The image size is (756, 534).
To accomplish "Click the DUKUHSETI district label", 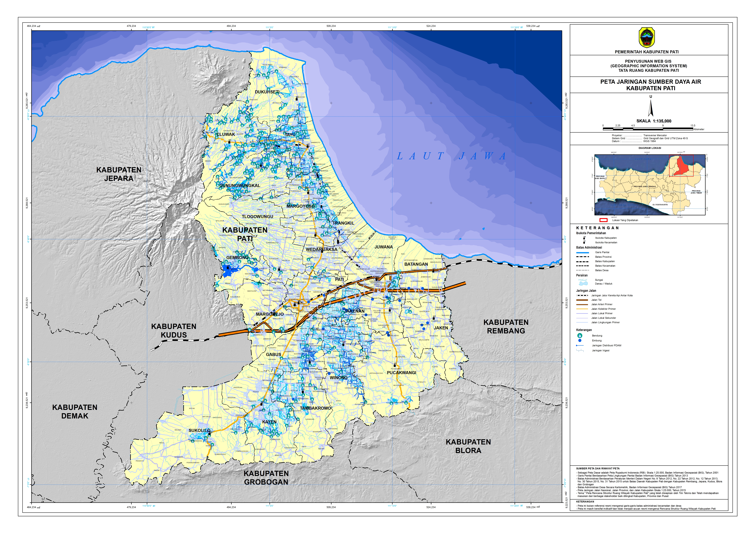I will [x=267, y=92].
